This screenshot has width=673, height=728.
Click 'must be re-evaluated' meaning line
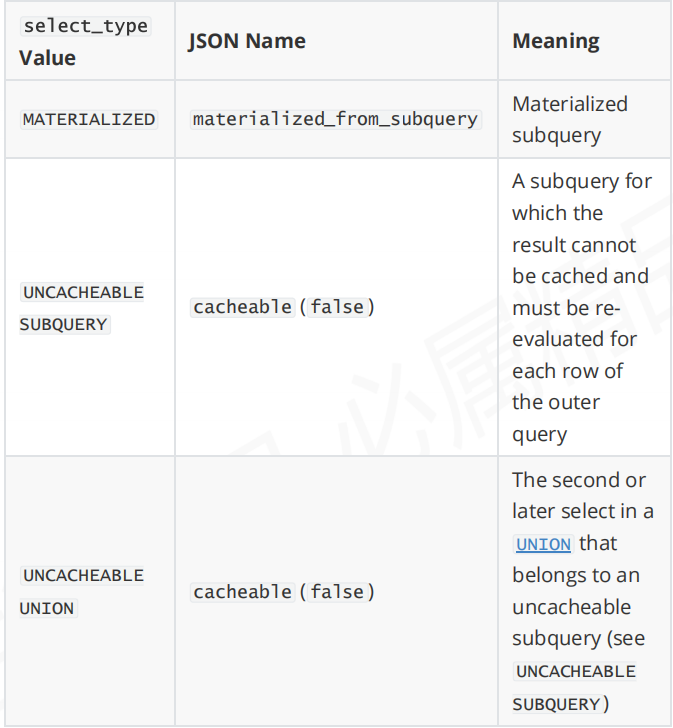575,324
